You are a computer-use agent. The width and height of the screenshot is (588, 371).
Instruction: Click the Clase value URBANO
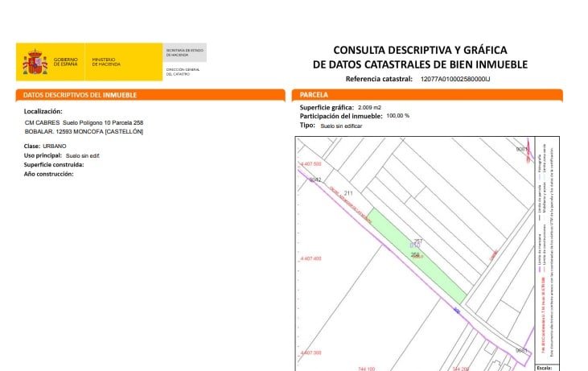pyautogui.click(x=55, y=146)
